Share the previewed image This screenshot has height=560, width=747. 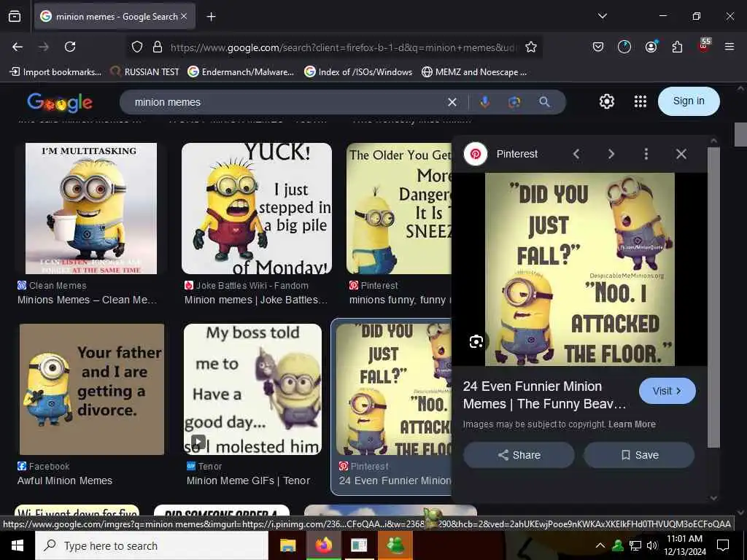519,455
